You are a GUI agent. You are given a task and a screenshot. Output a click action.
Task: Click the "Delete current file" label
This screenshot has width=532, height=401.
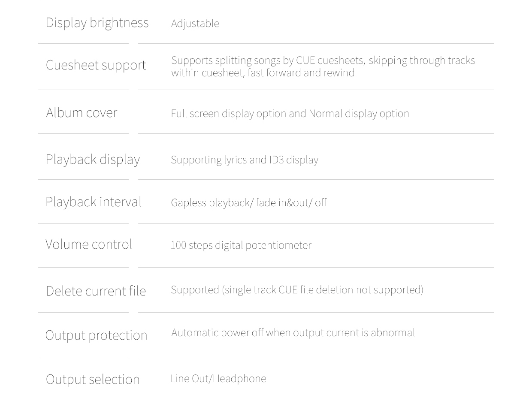(x=96, y=291)
